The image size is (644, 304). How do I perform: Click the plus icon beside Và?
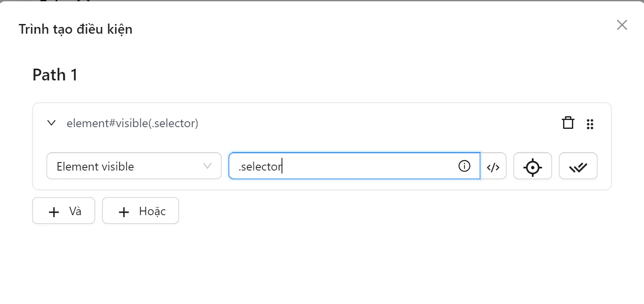(54, 212)
